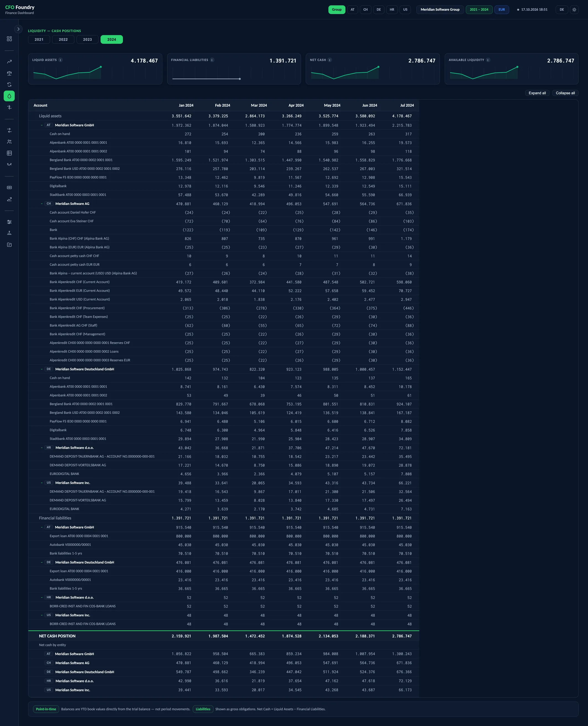Image resolution: width=588 pixels, height=726 pixels.
Task: Open the table grid sidebar icon
Action: click(x=9, y=153)
